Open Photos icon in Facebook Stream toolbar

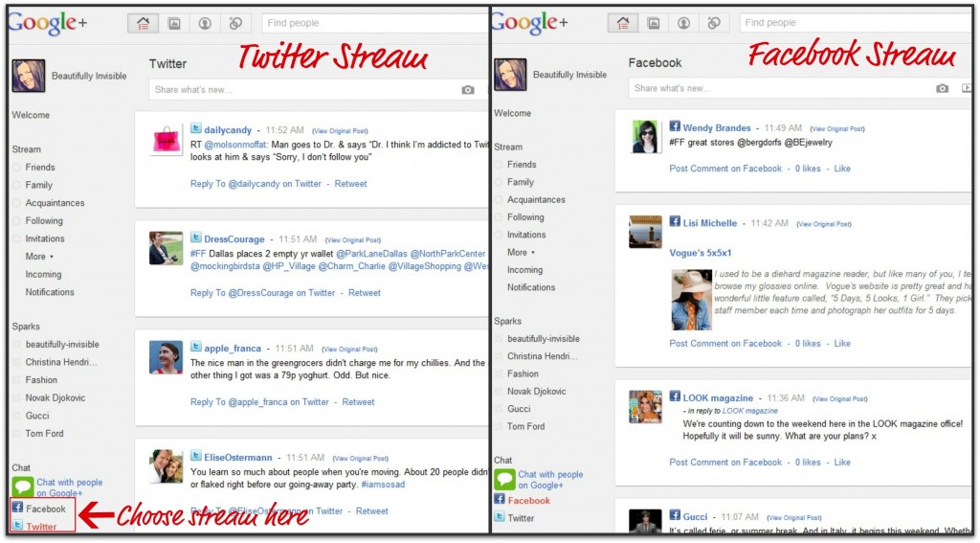[x=653, y=23]
